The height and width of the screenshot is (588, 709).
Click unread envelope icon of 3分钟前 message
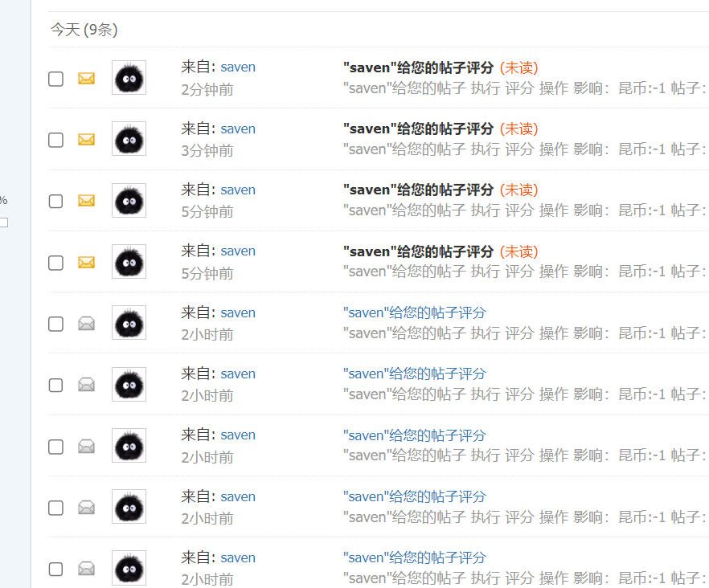tap(86, 140)
